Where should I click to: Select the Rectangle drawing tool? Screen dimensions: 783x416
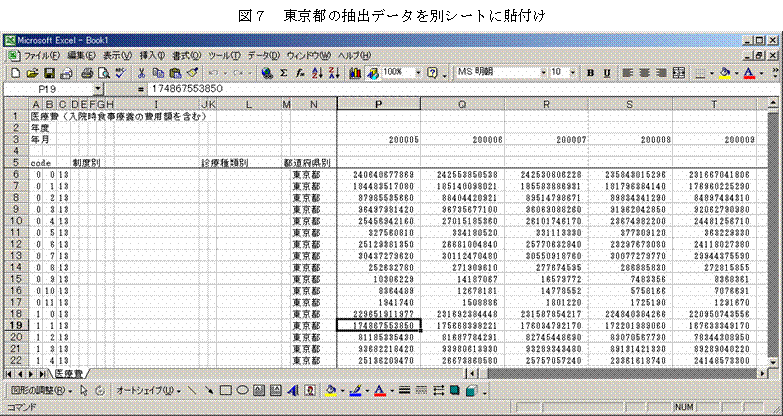(227, 390)
